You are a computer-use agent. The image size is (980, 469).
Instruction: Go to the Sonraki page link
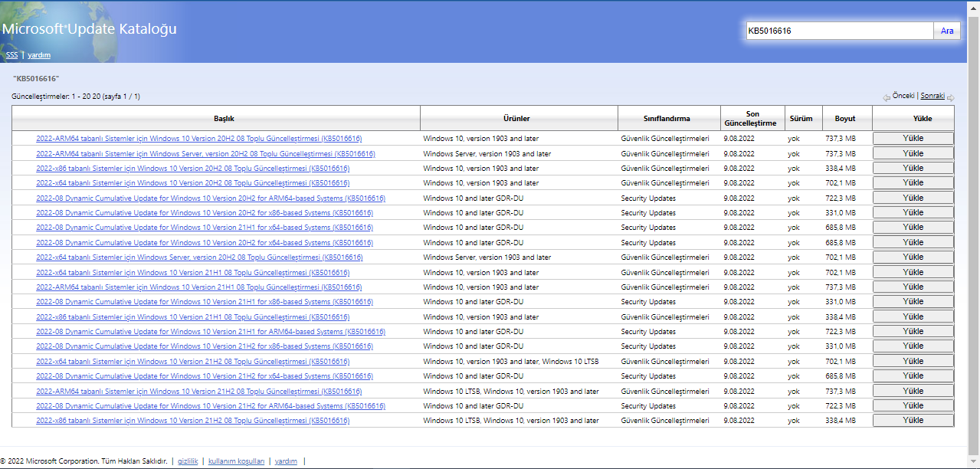(932, 96)
